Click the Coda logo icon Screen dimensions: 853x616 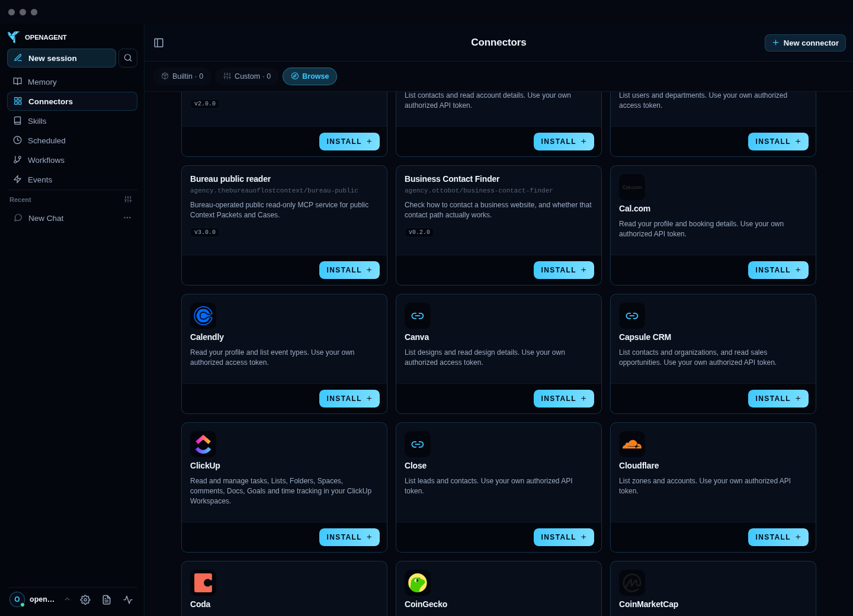point(203,583)
